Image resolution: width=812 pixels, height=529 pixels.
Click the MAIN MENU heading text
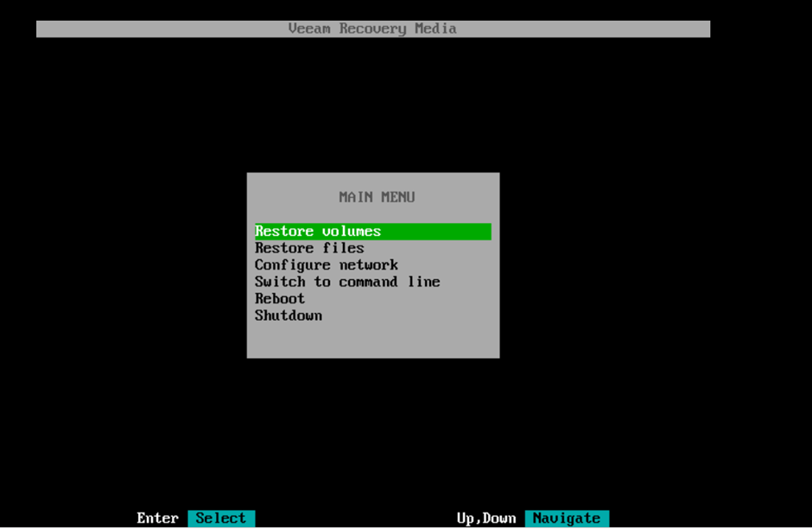[377, 197]
